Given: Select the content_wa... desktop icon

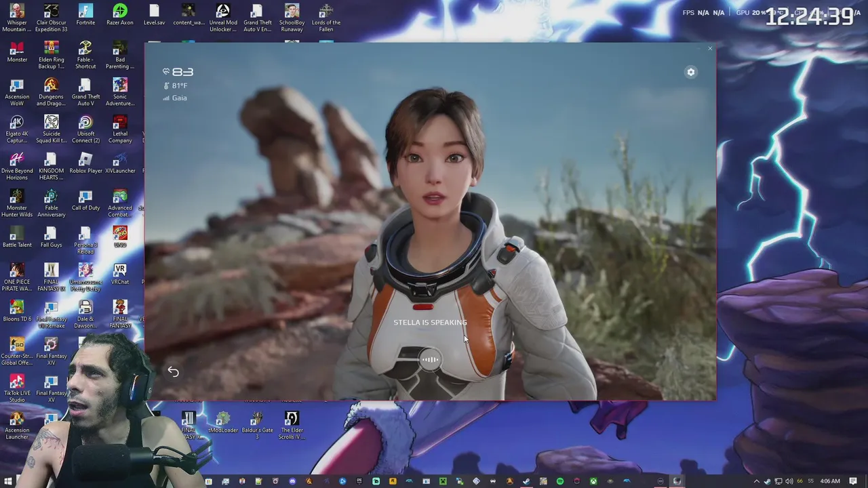Looking at the screenshot, I should pyautogui.click(x=189, y=15).
